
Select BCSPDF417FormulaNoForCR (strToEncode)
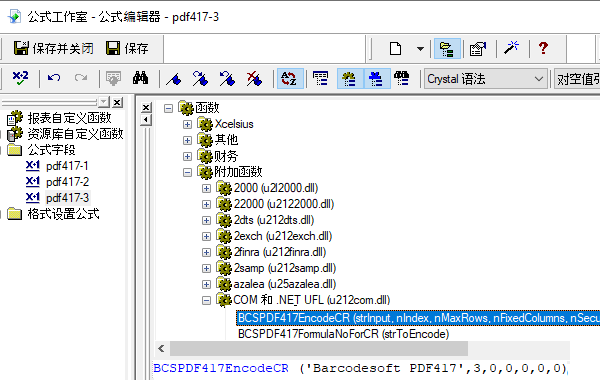(343, 334)
